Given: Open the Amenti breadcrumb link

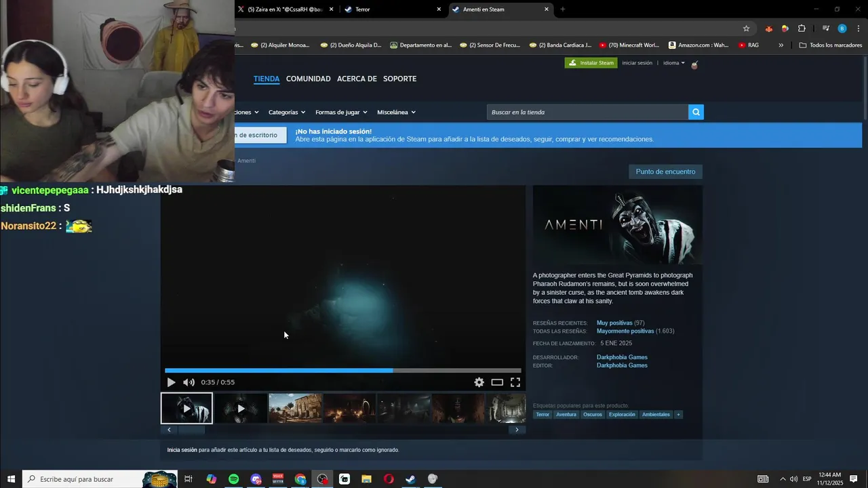Looking at the screenshot, I should tap(246, 161).
